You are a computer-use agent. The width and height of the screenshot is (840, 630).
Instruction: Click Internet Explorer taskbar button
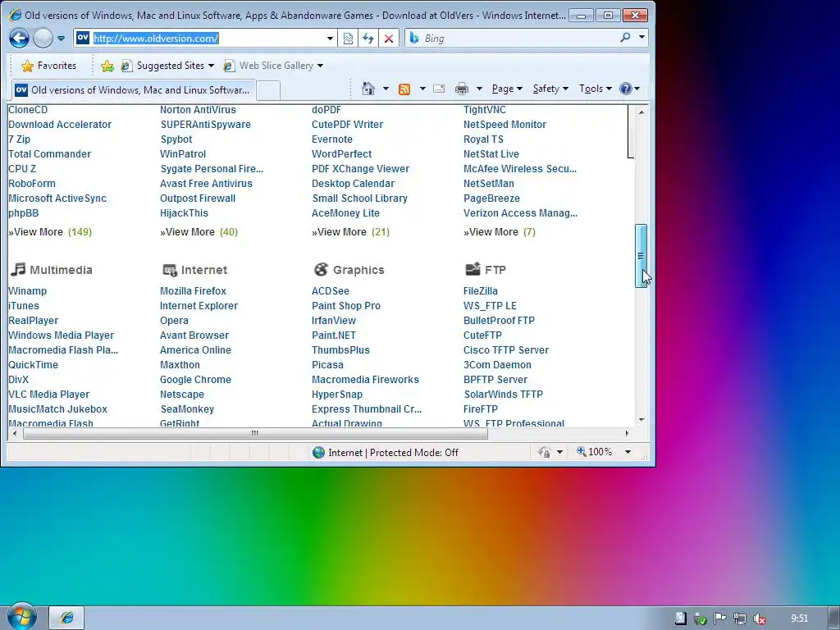pyautogui.click(x=66, y=618)
